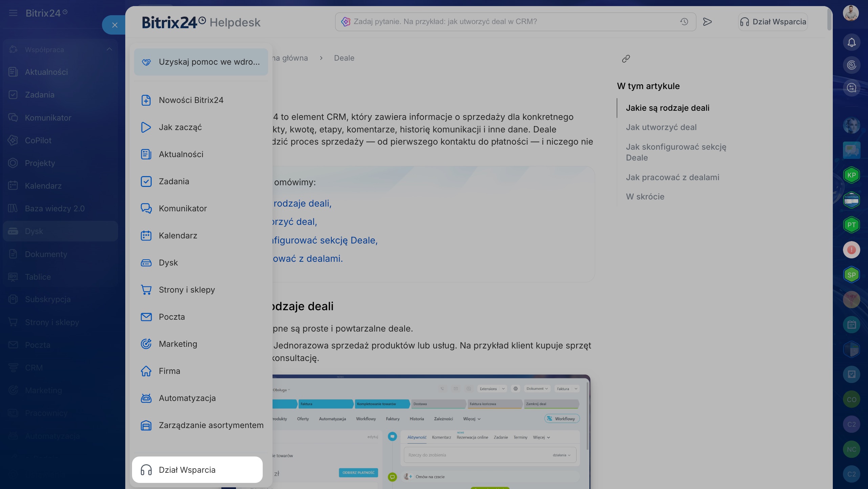Open user profile avatar at top right
Image resolution: width=868 pixels, height=489 pixels.
(x=851, y=13)
